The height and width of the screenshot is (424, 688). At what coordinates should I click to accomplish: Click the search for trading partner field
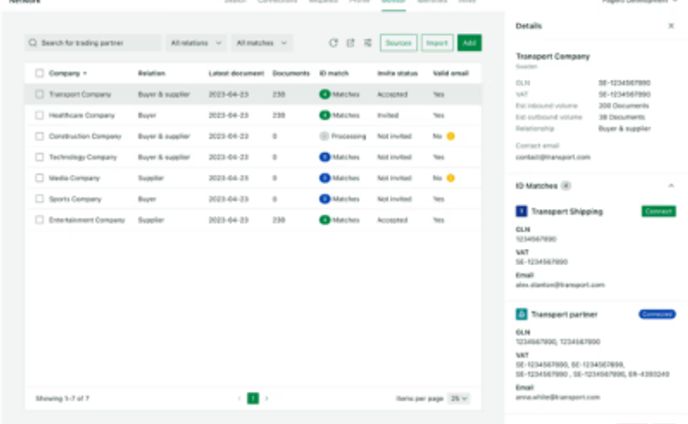click(x=93, y=43)
